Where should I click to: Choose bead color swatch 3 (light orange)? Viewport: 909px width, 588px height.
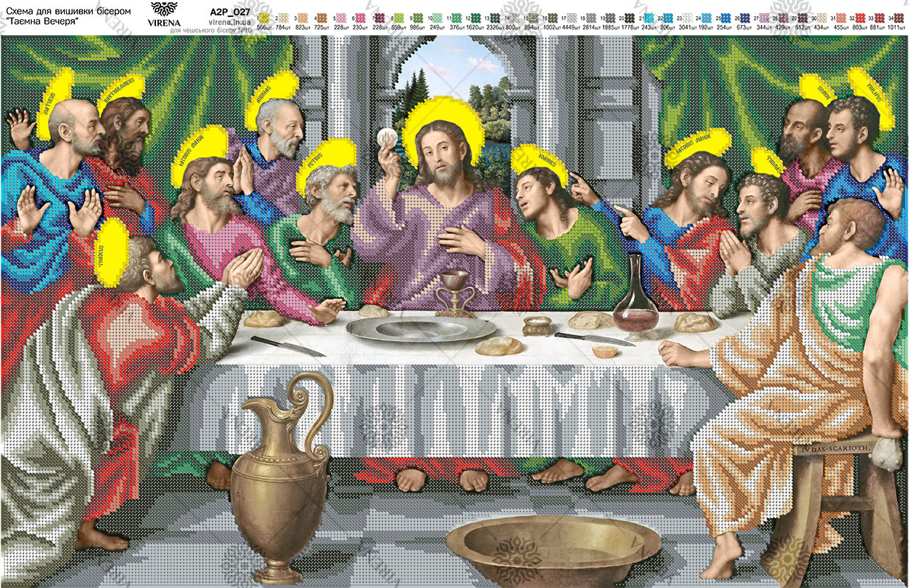[x=302, y=17]
